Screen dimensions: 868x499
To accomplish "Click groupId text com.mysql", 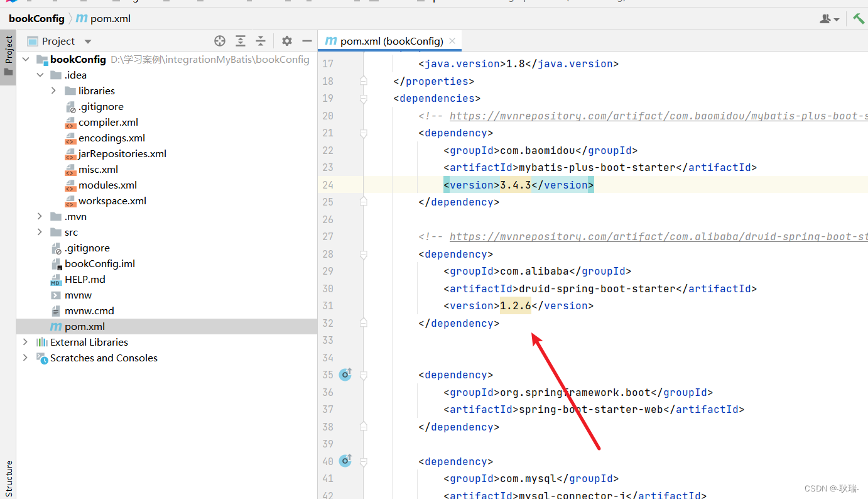I will click(528, 478).
